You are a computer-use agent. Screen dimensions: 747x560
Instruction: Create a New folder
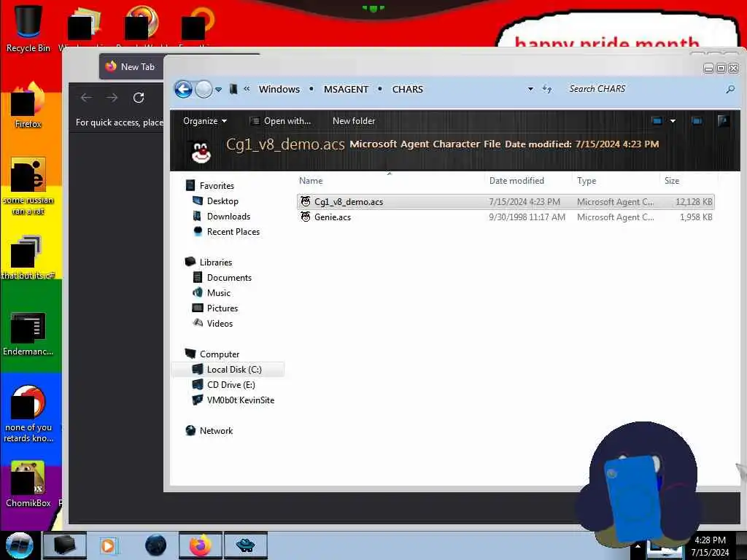pyautogui.click(x=354, y=121)
